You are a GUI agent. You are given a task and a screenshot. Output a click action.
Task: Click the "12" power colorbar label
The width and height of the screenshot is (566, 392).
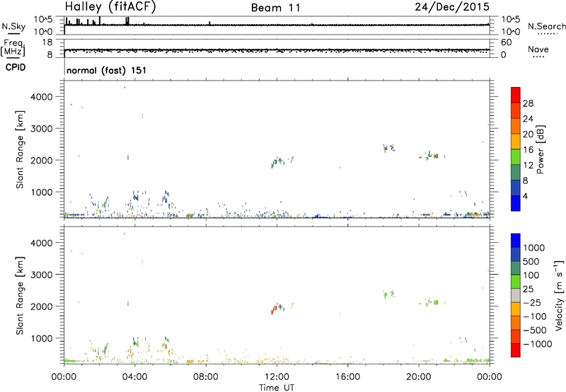[x=528, y=166]
